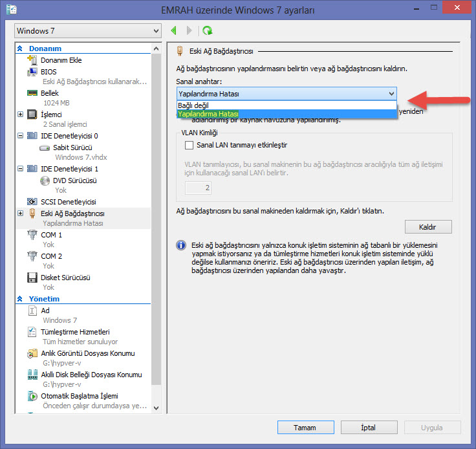476x449 pixels.
Task: Click the İşlemci processor icon
Action: click(x=32, y=115)
